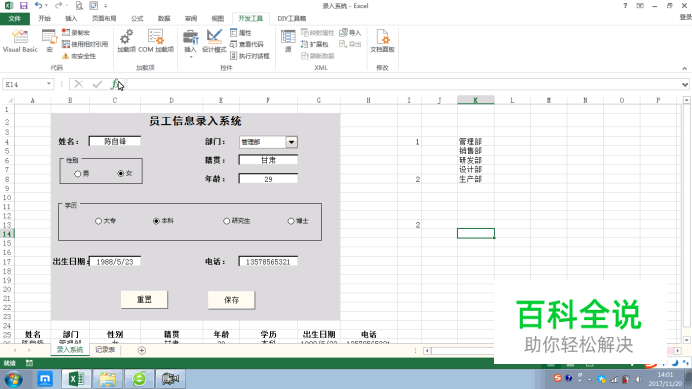Open Ribbon Display Options
This screenshot has width=692, height=389.
point(640,6)
